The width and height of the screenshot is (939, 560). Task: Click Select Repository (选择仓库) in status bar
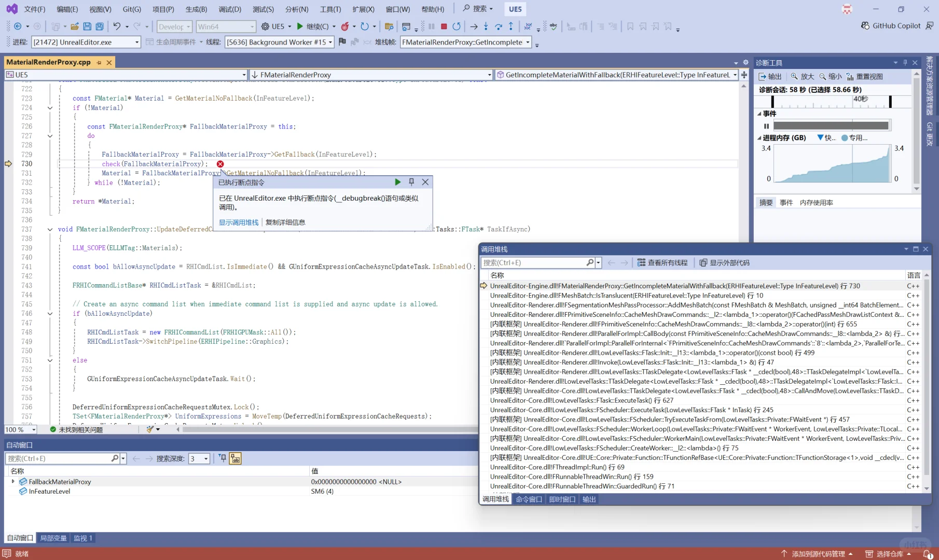point(889,554)
